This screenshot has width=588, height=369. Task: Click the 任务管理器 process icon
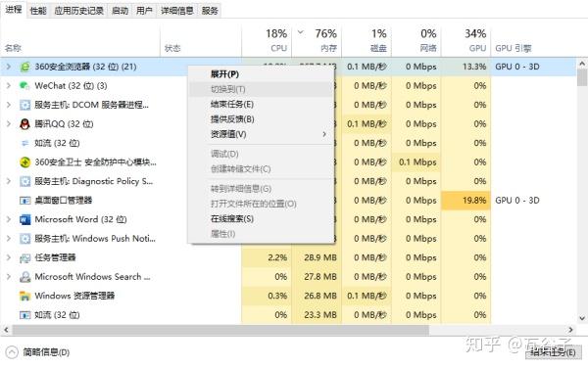click(x=24, y=257)
